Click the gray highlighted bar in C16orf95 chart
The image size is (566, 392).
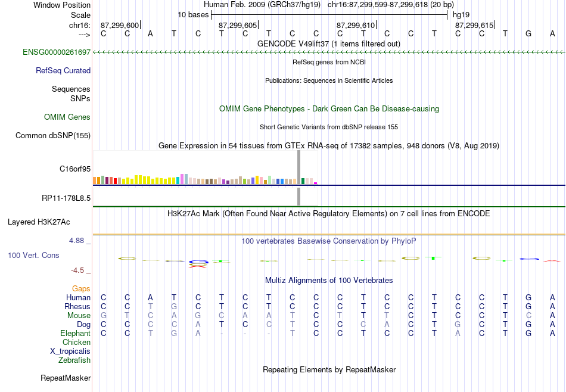(x=298, y=167)
